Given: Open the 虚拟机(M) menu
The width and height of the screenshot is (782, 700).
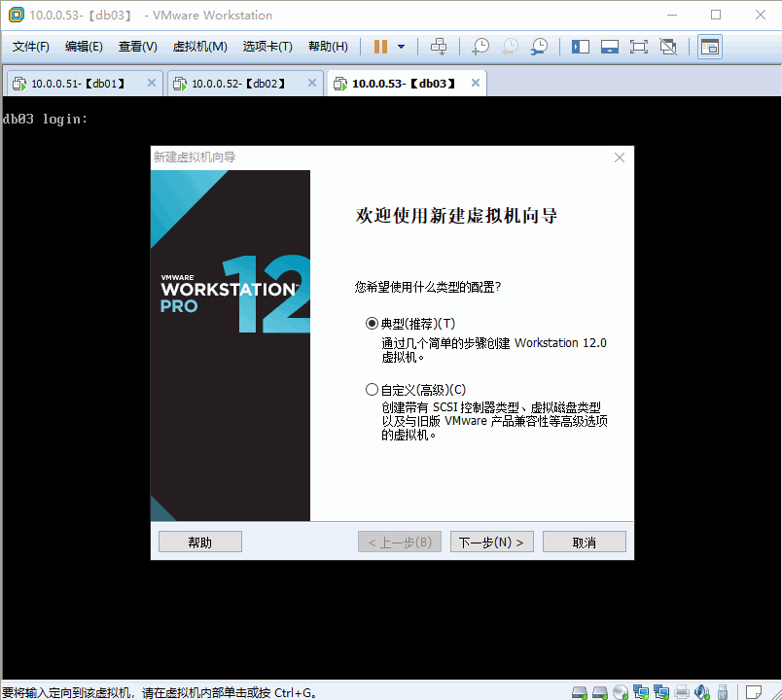Looking at the screenshot, I should pyautogui.click(x=199, y=45).
